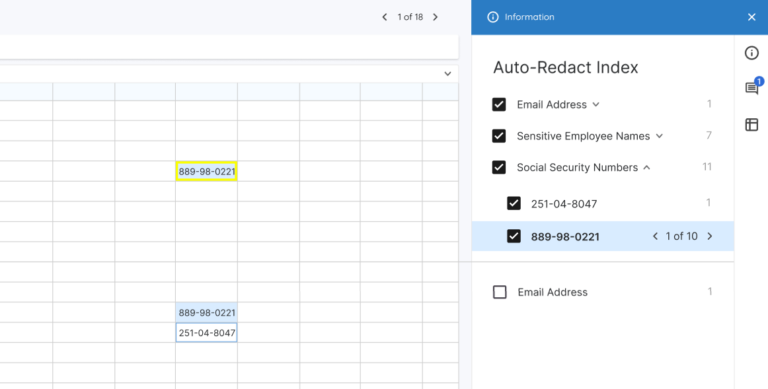Select the 251-04-8047 spreadsheet cell

[207, 333]
